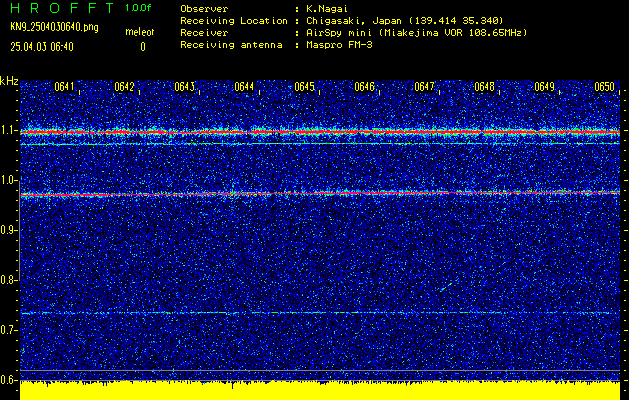Image resolution: width=629 pixels, height=400 pixels.
Task: Click the 0647 time marker
Action: pos(424,87)
